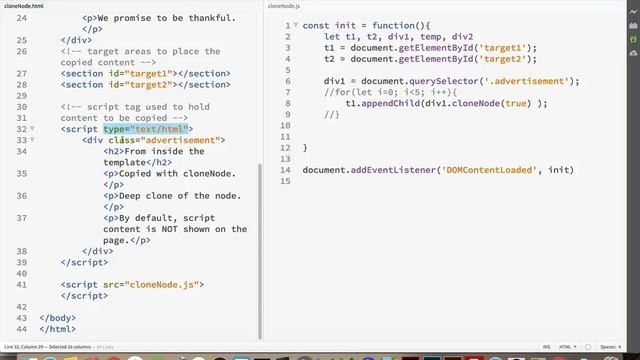The height and width of the screenshot is (360, 640).
Task: Toggle the INS insert/overwrite mode indicator
Action: [546, 347]
